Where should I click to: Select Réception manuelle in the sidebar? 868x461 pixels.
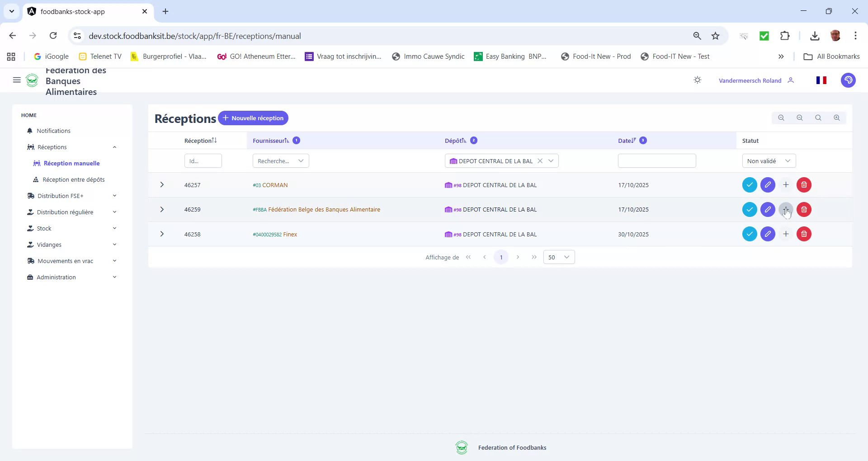pyautogui.click(x=71, y=163)
